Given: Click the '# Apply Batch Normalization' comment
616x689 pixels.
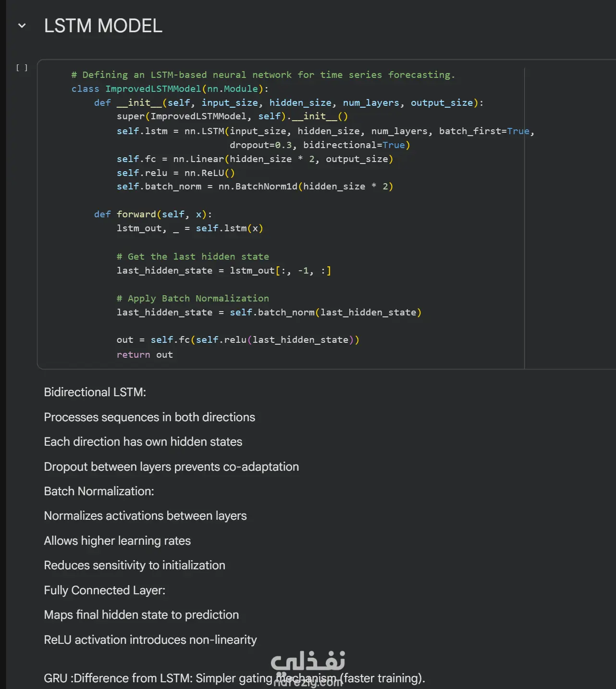Looking at the screenshot, I should pos(193,299).
